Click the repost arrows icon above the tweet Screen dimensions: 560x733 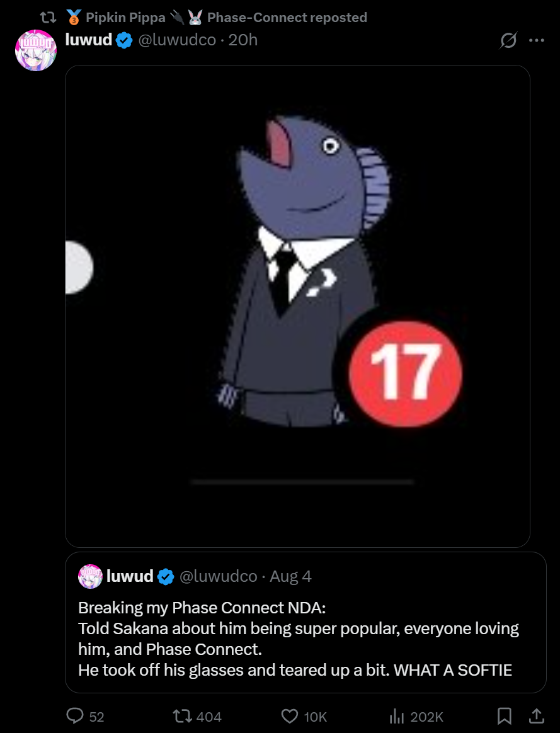[x=48, y=18]
